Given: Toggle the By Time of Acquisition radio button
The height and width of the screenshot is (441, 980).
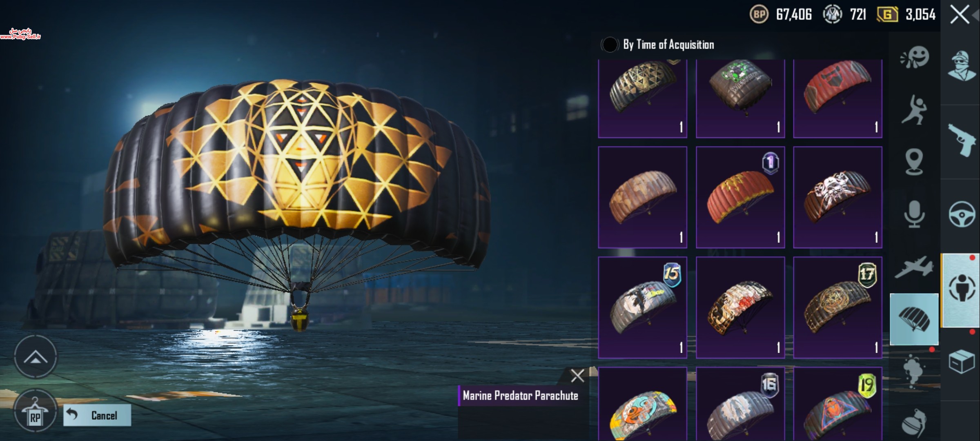Looking at the screenshot, I should tap(610, 45).
